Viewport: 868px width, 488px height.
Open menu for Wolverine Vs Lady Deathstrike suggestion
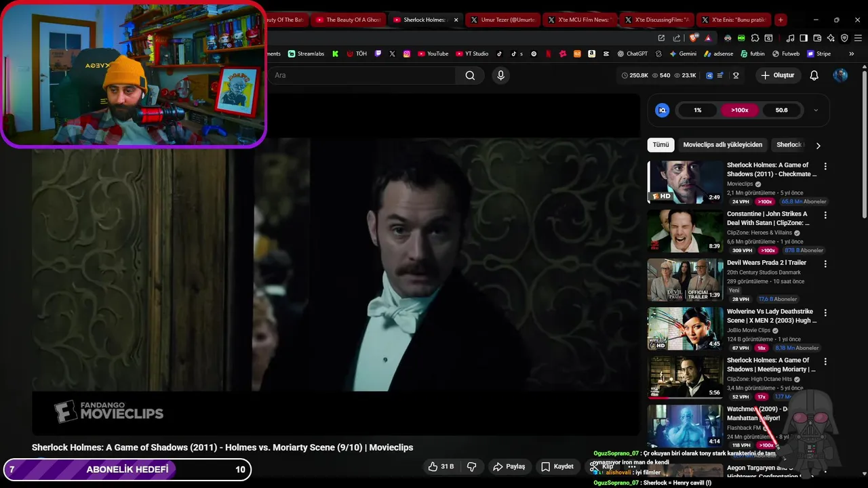825,312
